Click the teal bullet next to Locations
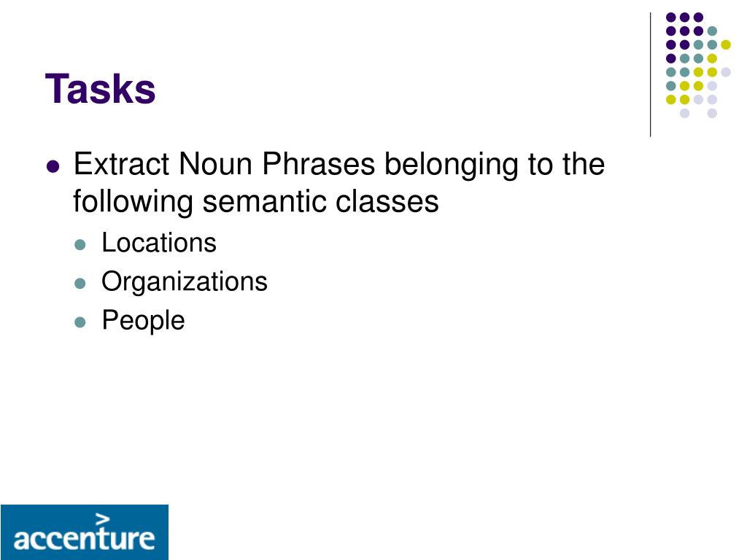The width and height of the screenshot is (747, 560). 80,245
